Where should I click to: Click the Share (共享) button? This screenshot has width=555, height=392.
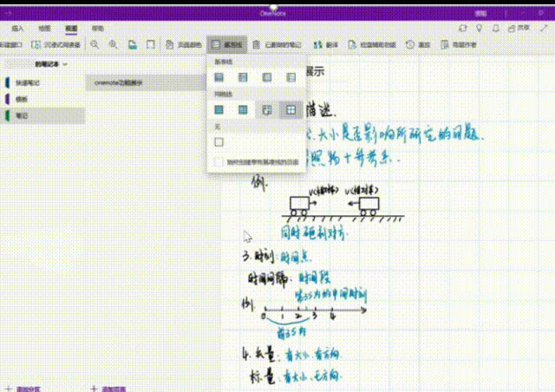click(519, 29)
